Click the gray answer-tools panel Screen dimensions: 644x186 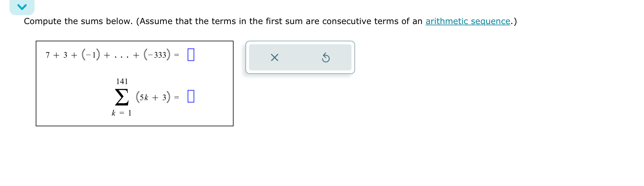300,58
